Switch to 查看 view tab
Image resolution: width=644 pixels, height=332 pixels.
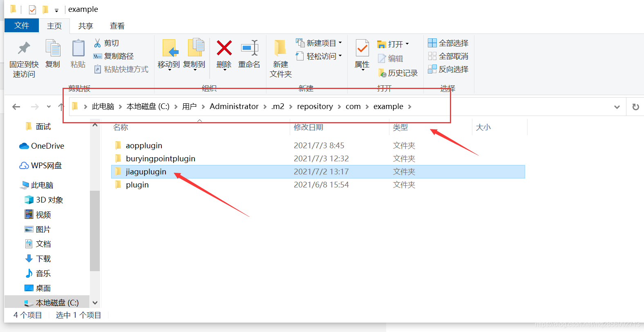(x=117, y=26)
